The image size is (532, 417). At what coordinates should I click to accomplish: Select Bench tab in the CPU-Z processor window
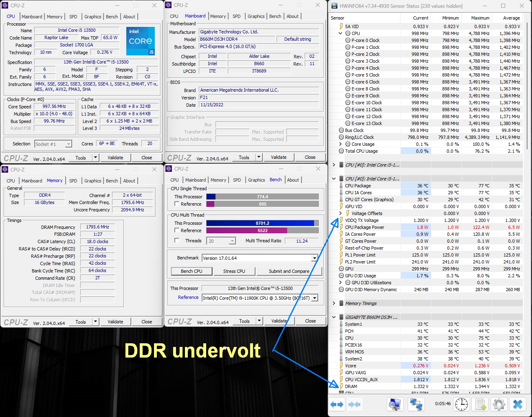click(x=112, y=17)
